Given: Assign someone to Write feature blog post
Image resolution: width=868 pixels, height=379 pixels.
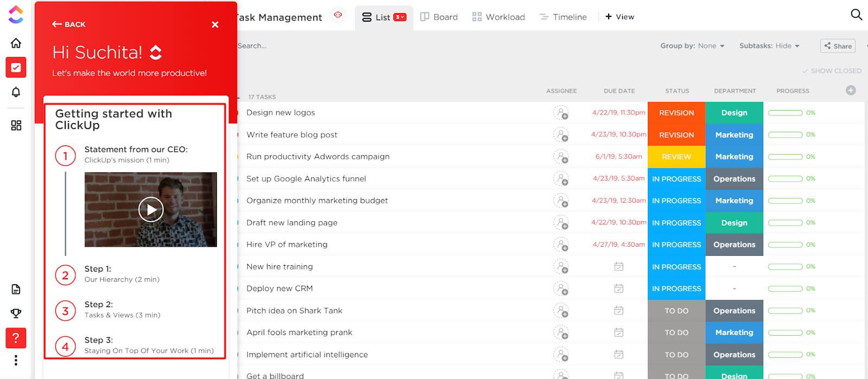Looking at the screenshot, I should click(561, 134).
